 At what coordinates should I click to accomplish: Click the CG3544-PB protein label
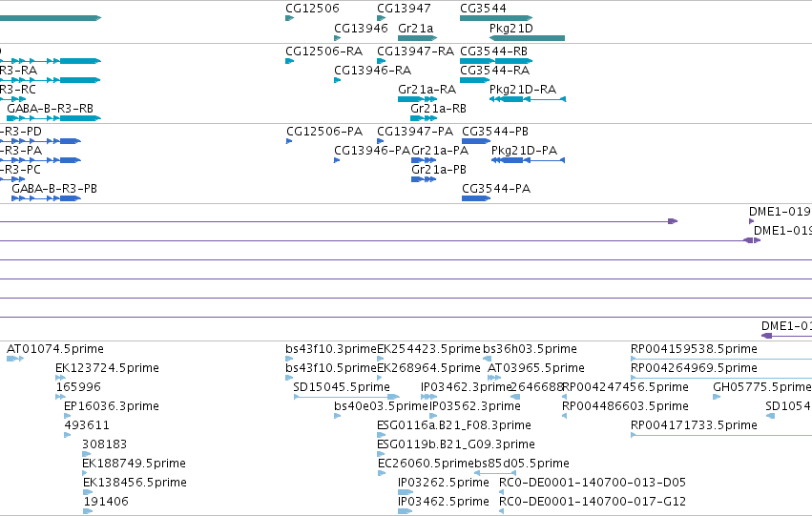pyautogui.click(x=495, y=132)
